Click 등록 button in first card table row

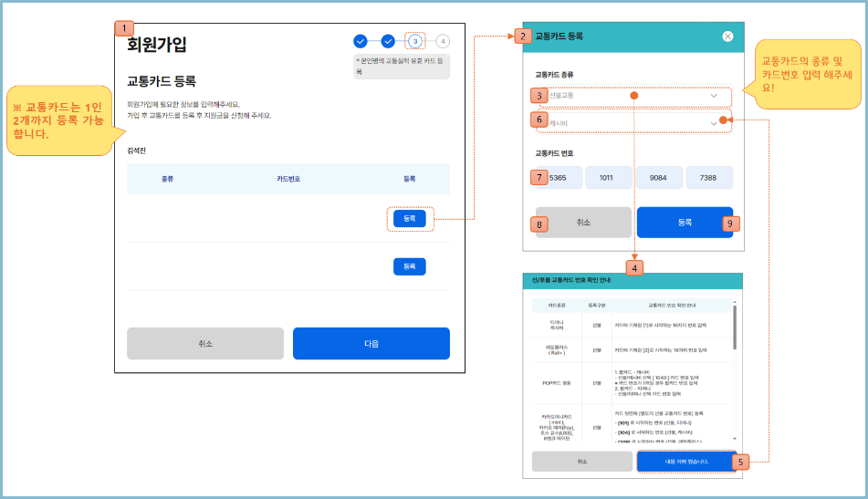click(x=410, y=219)
